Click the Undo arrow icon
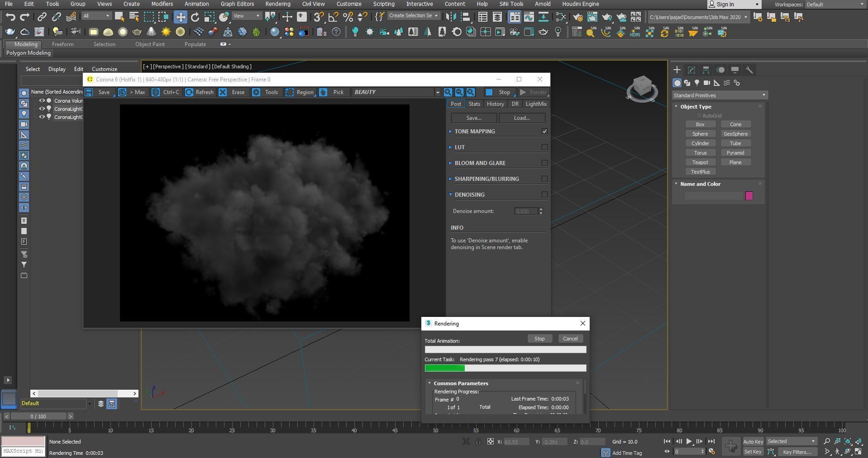Image resolution: width=868 pixels, height=458 pixels. pyautogui.click(x=10, y=17)
